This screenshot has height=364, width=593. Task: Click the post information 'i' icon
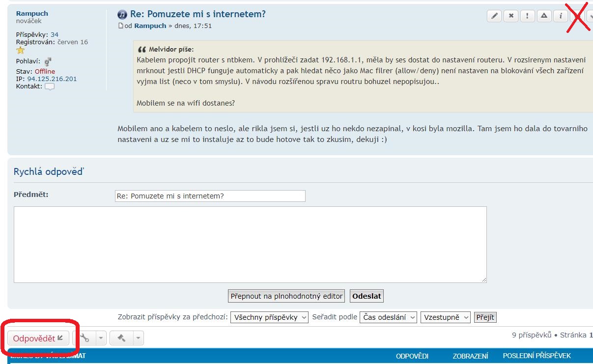click(x=560, y=16)
